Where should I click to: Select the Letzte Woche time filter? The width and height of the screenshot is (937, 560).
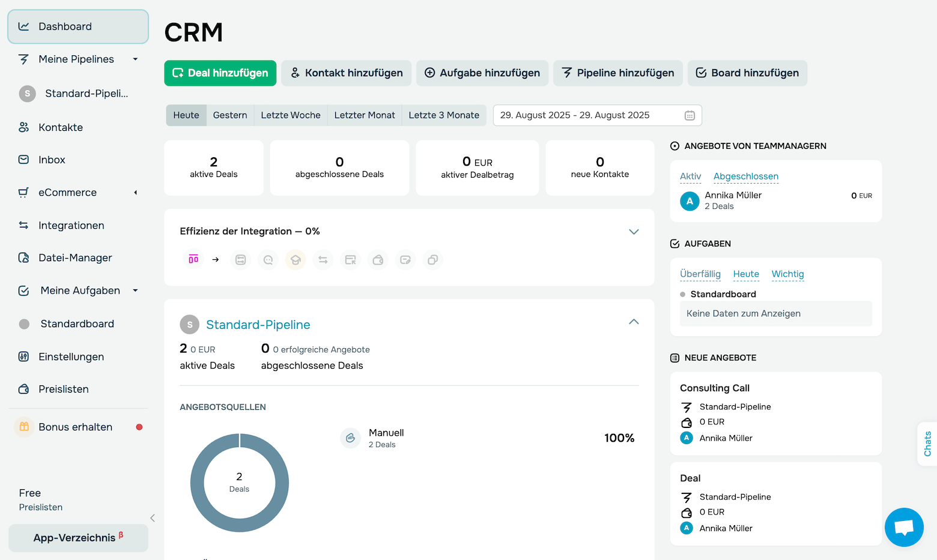(x=290, y=115)
